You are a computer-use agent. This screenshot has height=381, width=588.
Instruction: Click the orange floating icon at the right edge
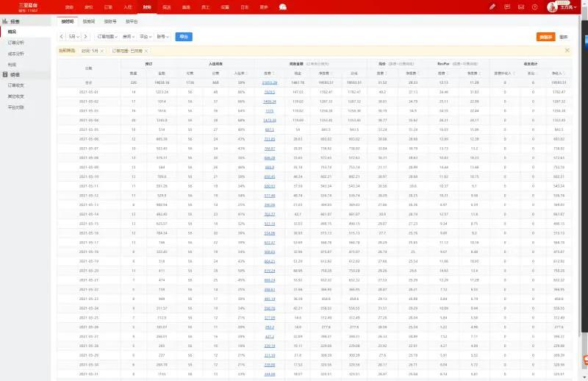[x=585, y=360]
